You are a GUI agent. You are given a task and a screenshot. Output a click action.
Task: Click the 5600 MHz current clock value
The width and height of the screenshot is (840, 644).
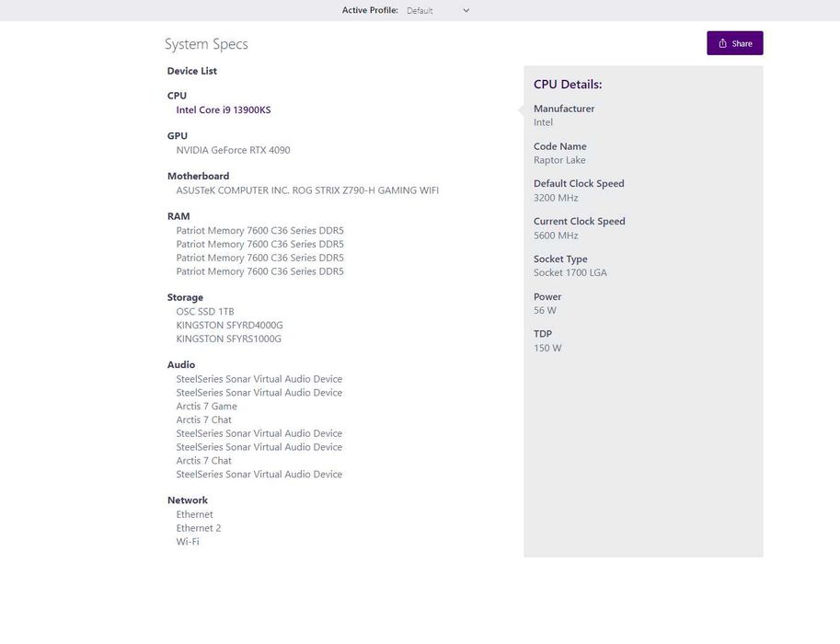coord(556,236)
